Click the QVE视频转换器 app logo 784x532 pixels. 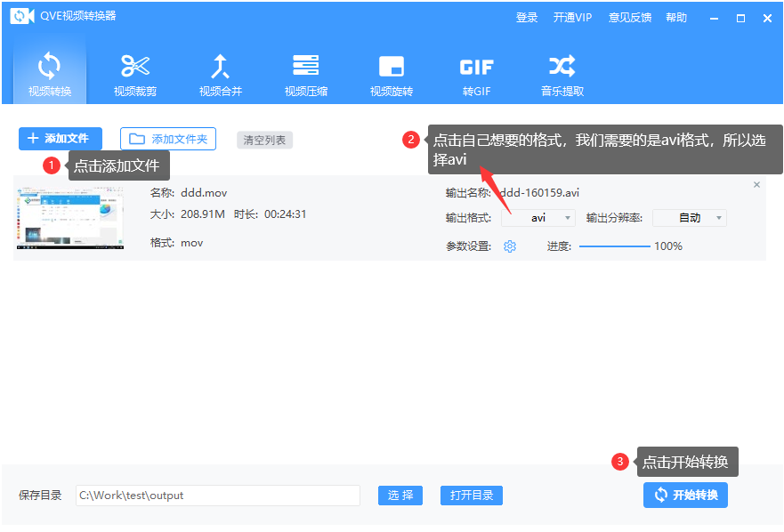pos(22,16)
